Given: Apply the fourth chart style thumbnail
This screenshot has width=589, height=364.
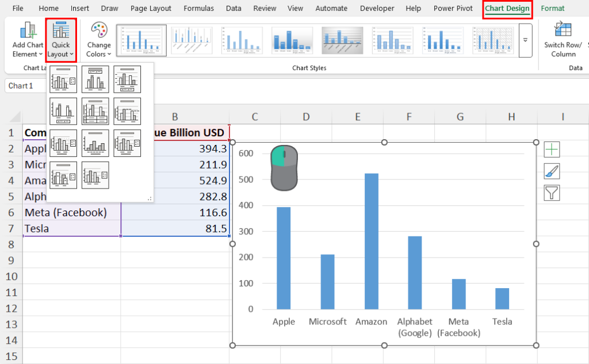Looking at the screenshot, I should [292, 40].
